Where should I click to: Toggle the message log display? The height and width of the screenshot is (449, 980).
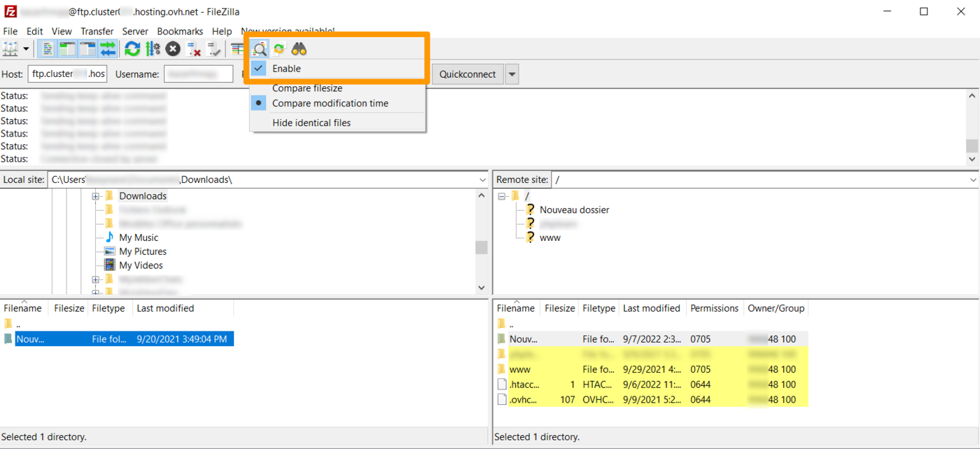(47, 49)
